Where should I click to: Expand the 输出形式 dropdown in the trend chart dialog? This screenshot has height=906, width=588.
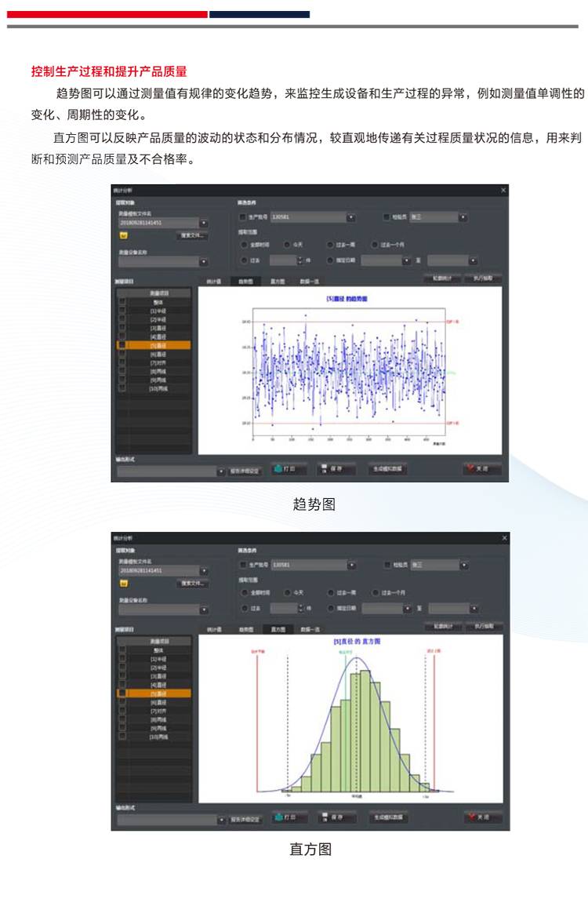[221, 471]
